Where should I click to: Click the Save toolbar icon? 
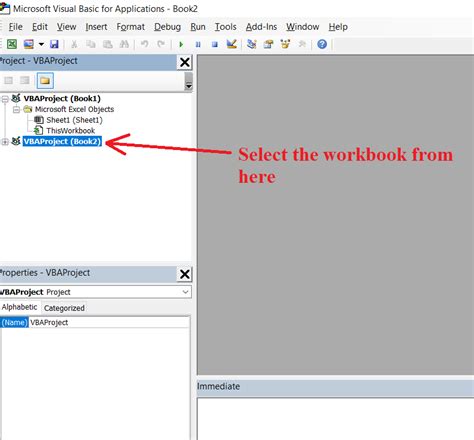click(54, 44)
